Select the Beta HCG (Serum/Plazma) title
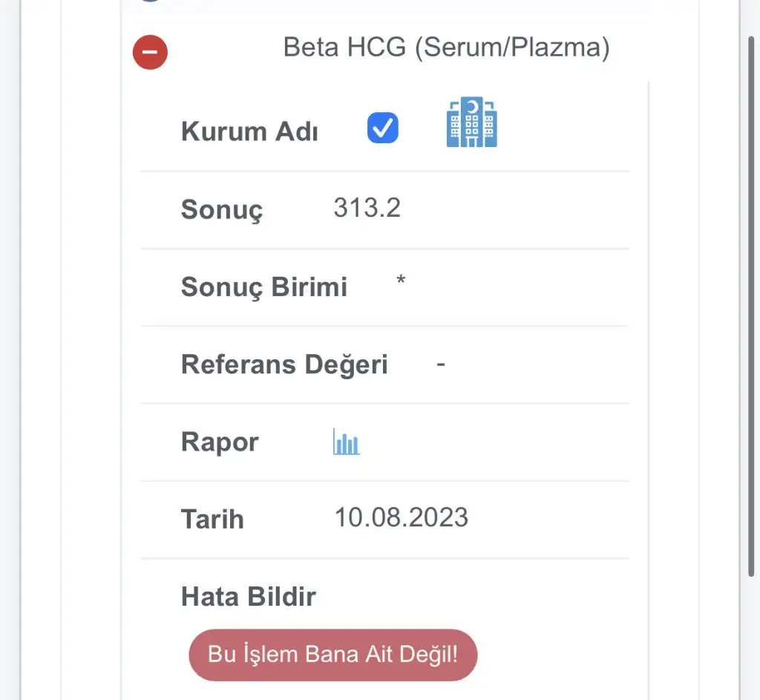 click(x=446, y=48)
